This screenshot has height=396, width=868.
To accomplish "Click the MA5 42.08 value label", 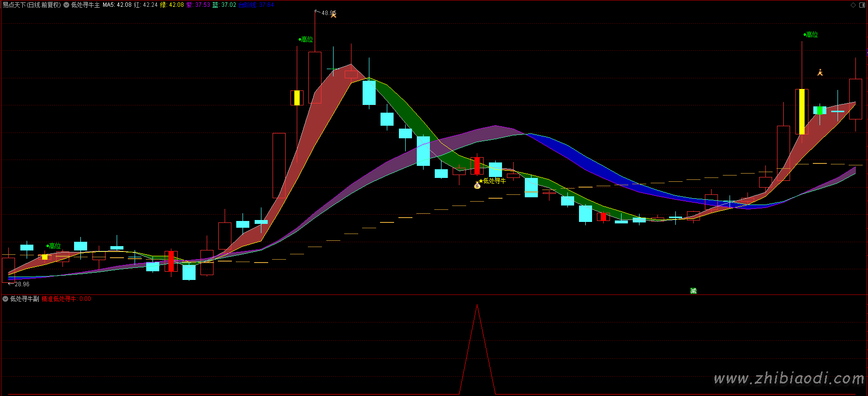I will pos(117,5).
